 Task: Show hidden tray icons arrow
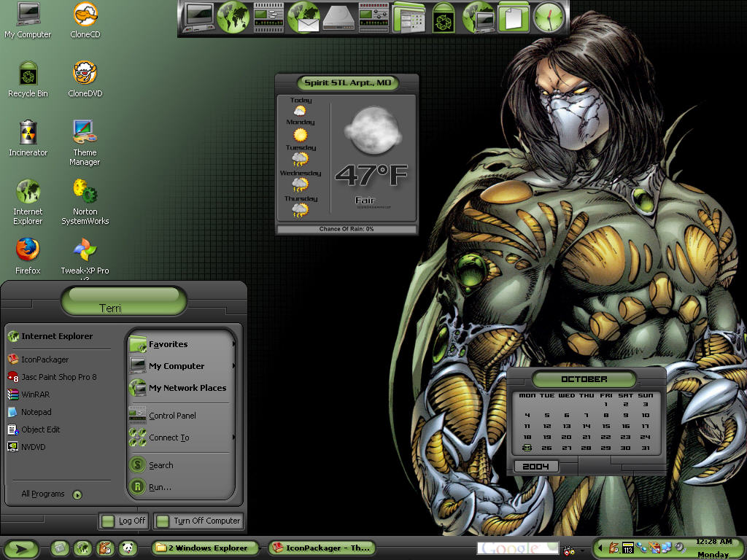point(600,548)
